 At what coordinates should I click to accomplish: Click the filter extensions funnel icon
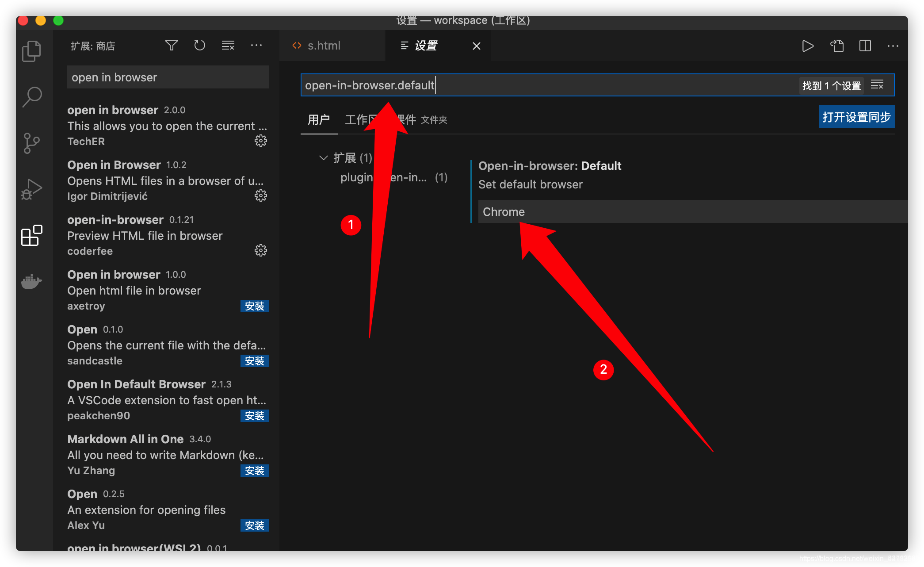point(172,46)
